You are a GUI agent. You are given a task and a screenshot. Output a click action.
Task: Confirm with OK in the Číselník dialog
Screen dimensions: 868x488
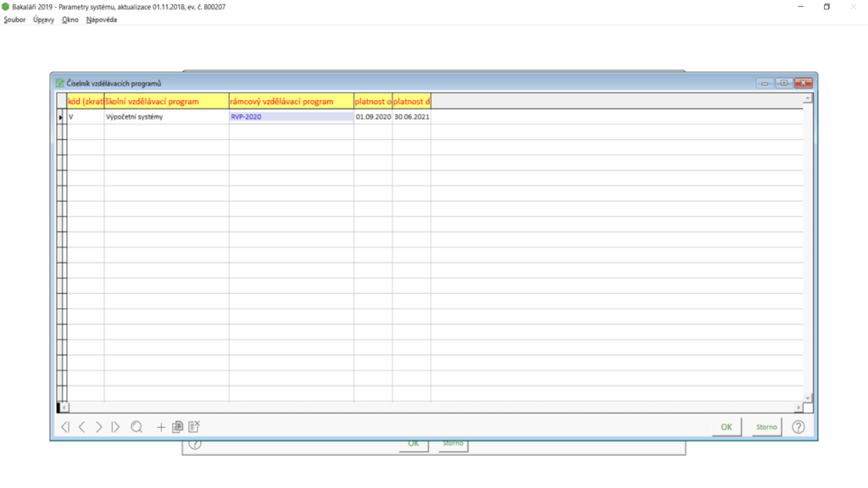click(x=726, y=427)
